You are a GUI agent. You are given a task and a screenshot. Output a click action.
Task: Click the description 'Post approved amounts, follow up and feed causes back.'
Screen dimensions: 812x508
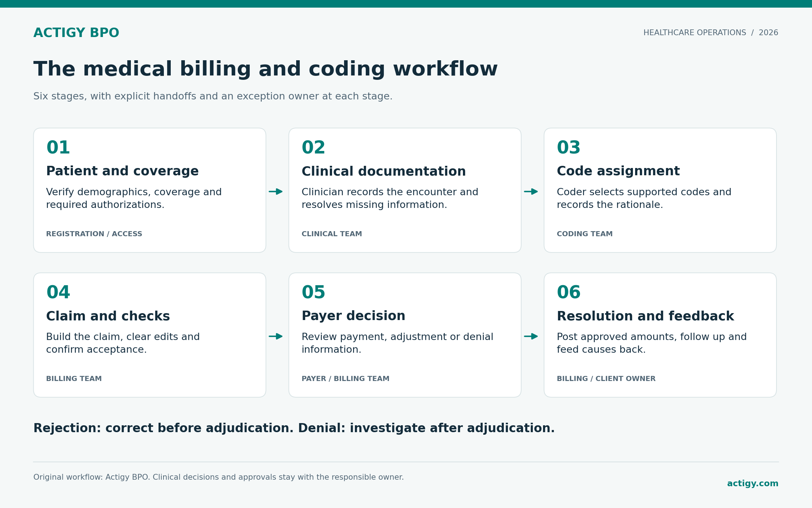coord(651,343)
